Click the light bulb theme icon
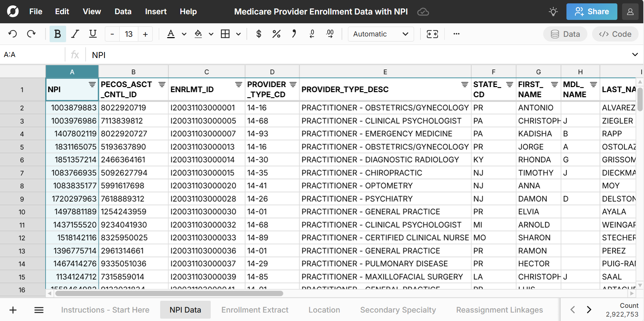The image size is (644, 321). [553, 12]
